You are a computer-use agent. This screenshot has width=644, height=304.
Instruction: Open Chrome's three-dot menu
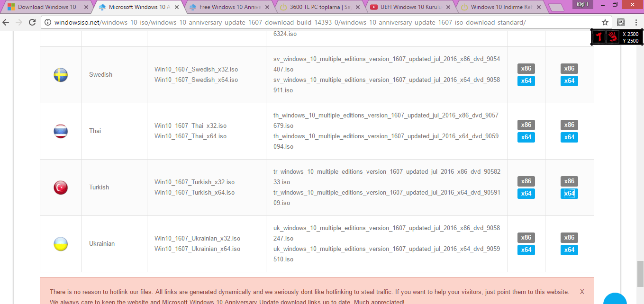tap(635, 22)
